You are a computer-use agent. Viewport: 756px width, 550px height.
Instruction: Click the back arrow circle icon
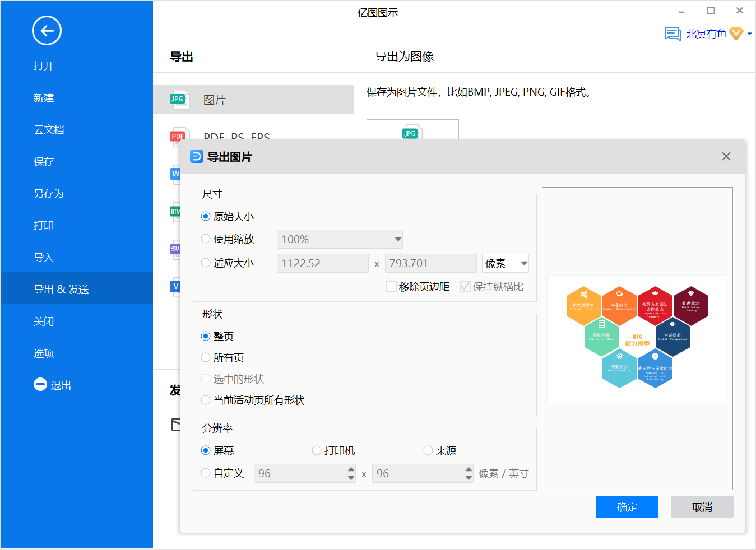coord(47,31)
